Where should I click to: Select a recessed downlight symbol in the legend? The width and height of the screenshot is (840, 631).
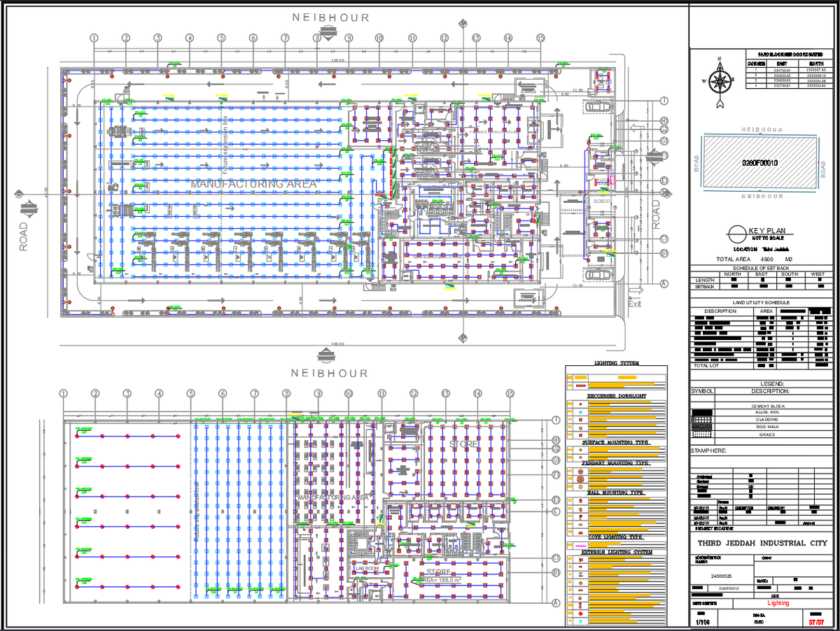[580, 406]
